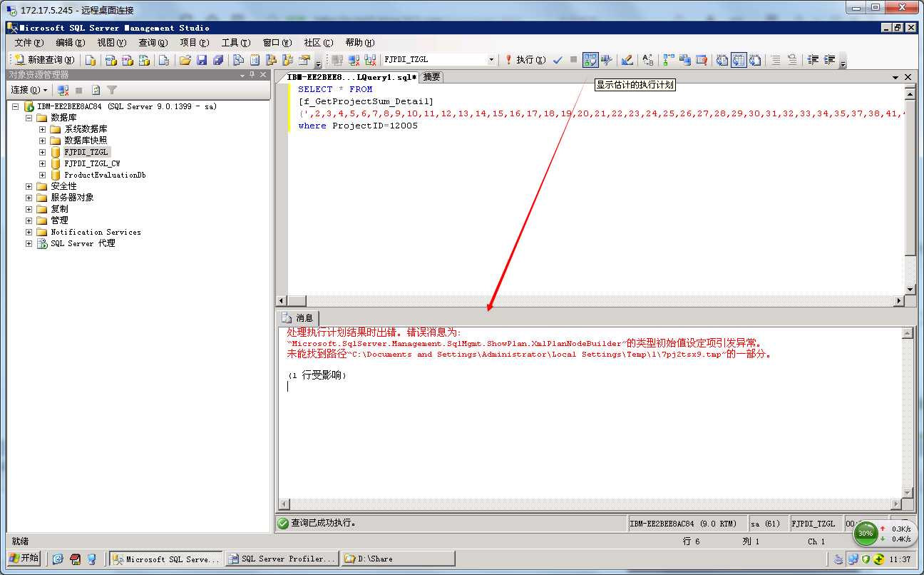The height and width of the screenshot is (575, 924).
Task: Open Analysis Services DMX Query icon
Action: tap(128, 60)
